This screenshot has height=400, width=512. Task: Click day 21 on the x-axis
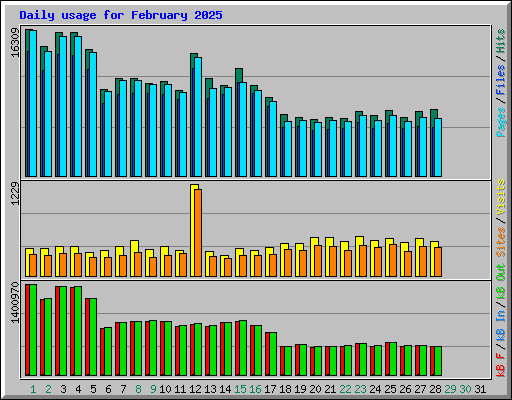coord(330,389)
